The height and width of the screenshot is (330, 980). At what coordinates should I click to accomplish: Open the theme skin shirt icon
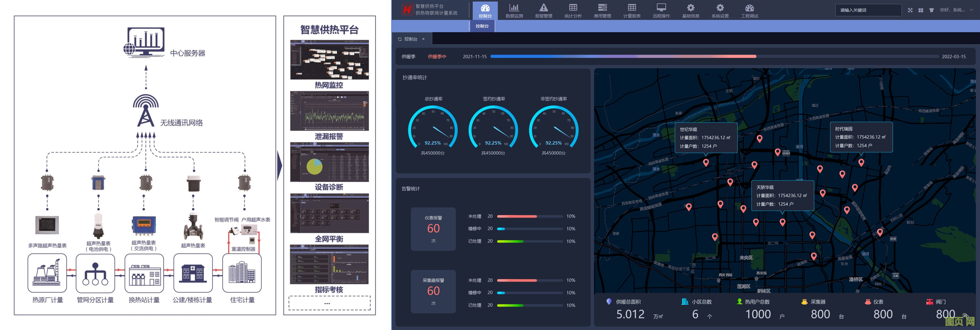tap(931, 10)
